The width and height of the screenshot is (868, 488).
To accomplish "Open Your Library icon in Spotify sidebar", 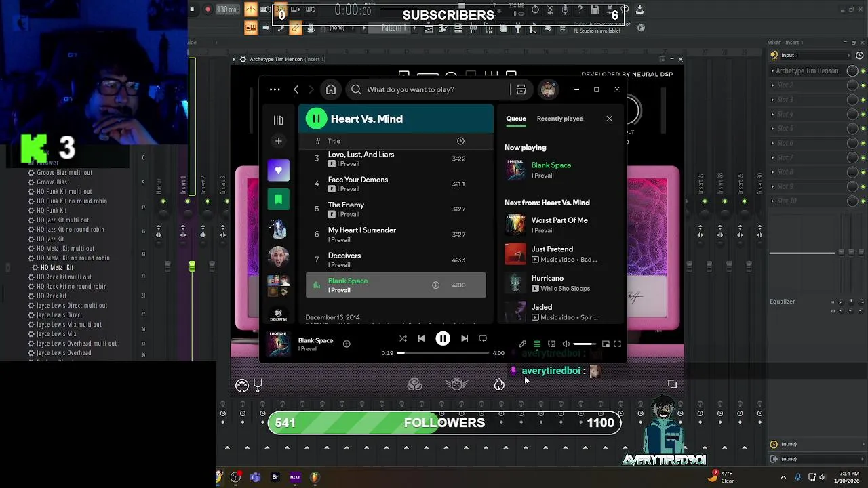I will pyautogui.click(x=278, y=120).
